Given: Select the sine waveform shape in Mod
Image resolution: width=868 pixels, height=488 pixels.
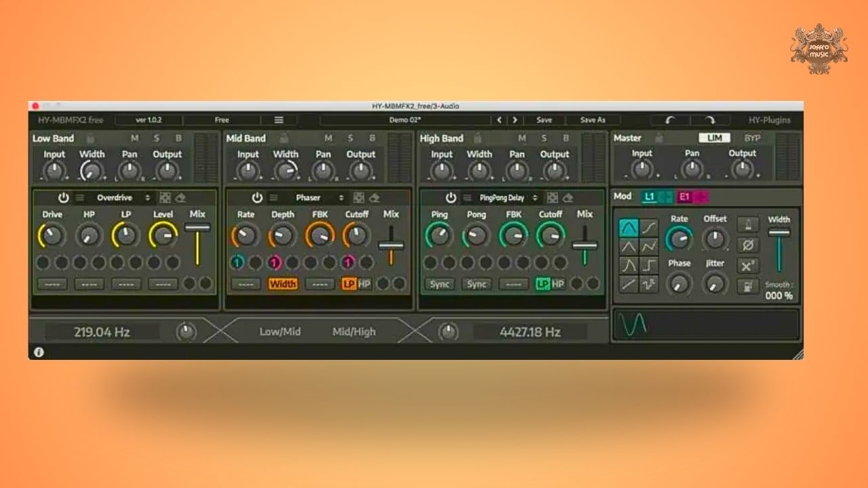Looking at the screenshot, I should 629,228.
